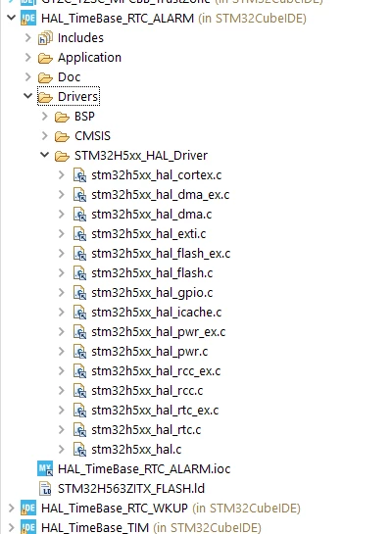Select the Includes label

[x=80, y=37]
